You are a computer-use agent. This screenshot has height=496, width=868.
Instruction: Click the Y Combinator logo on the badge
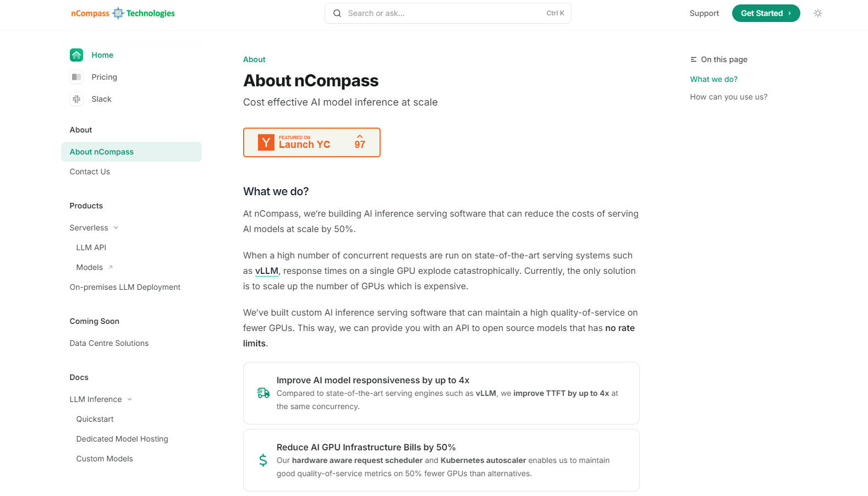coord(266,142)
